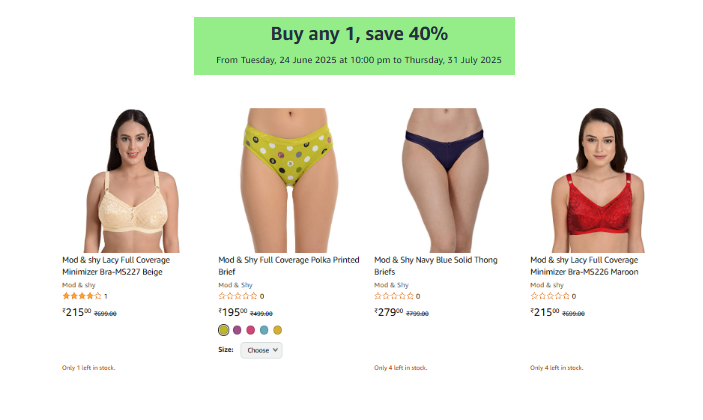This screenshot has width=703, height=420.
Task: Select the mustard yellow color swatch
Action: pyautogui.click(x=278, y=330)
